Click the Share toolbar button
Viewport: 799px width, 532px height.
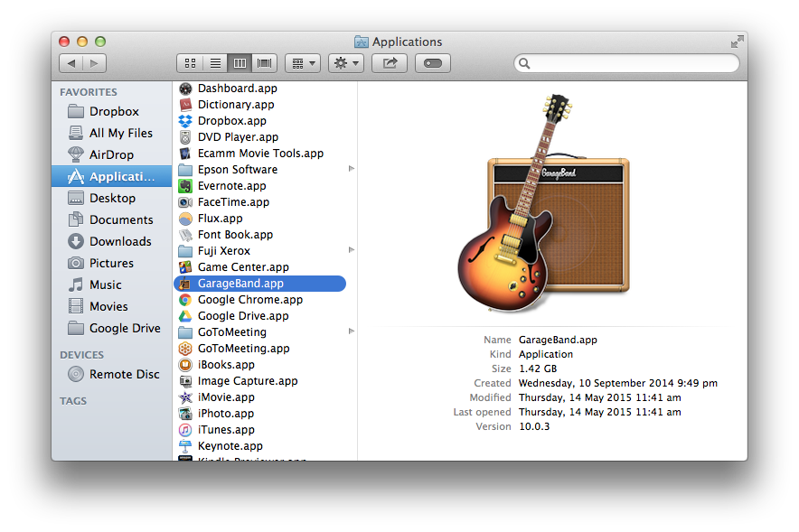[390, 63]
